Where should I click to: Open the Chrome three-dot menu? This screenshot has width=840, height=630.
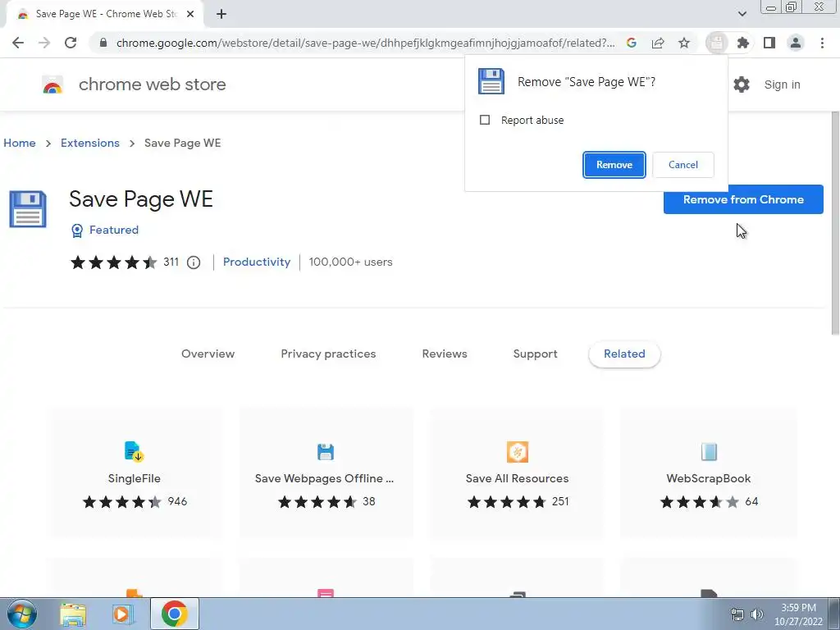822,43
